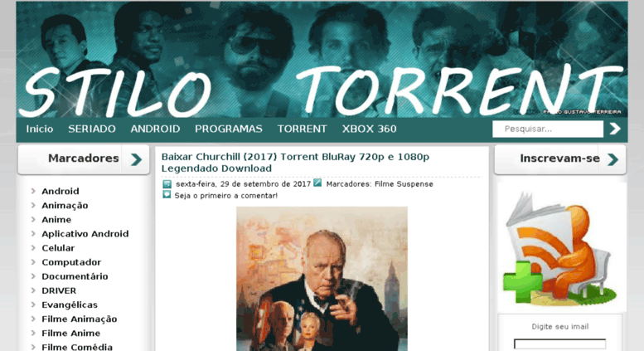Open the Filme Animação category
The height and width of the screenshot is (351, 644).
(80, 319)
